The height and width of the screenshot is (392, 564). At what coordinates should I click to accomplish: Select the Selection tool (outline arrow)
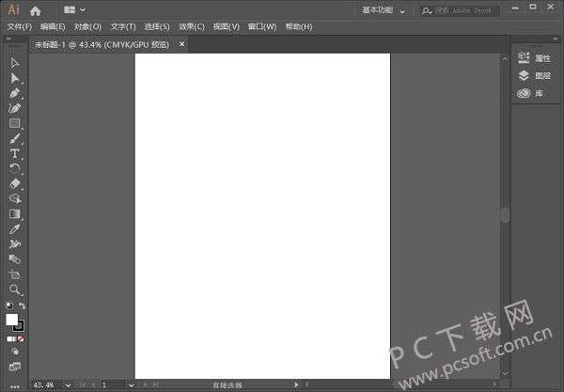(x=14, y=63)
